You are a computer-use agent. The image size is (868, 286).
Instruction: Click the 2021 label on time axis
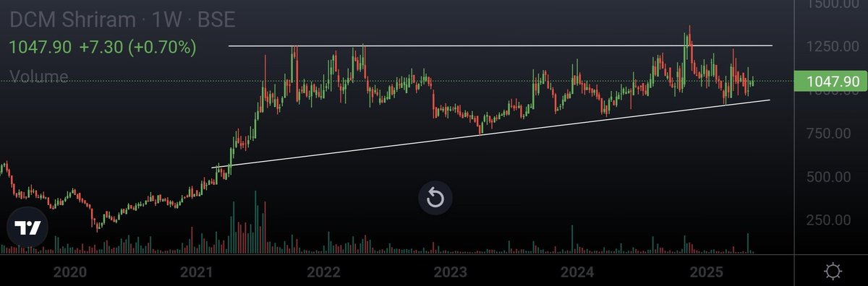tap(197, 272)
